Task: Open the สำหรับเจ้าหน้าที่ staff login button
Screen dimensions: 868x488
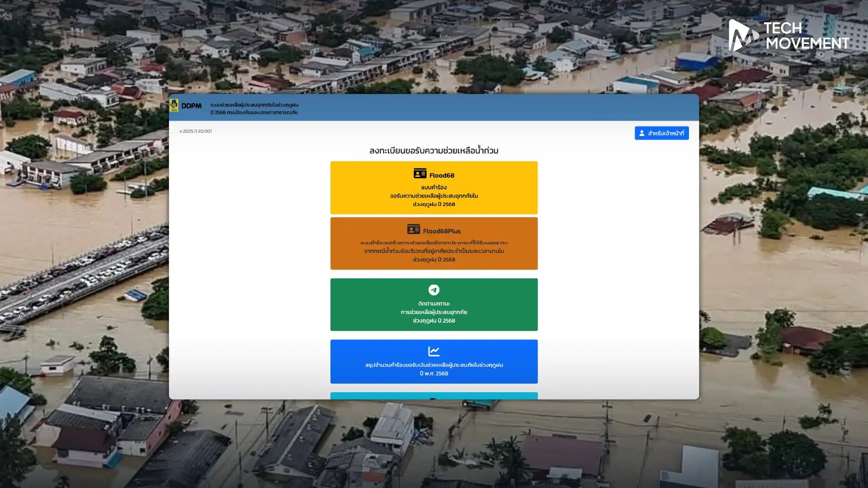Action: click(x=661, y=133)
